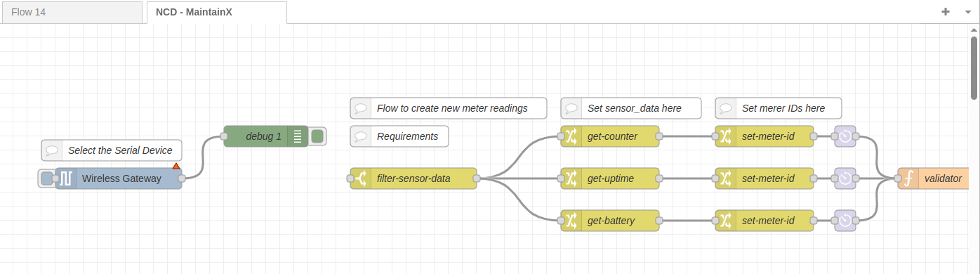Toggle the debug 1 node output button
The height and width of the screenshot is (274, 980).
317,136
